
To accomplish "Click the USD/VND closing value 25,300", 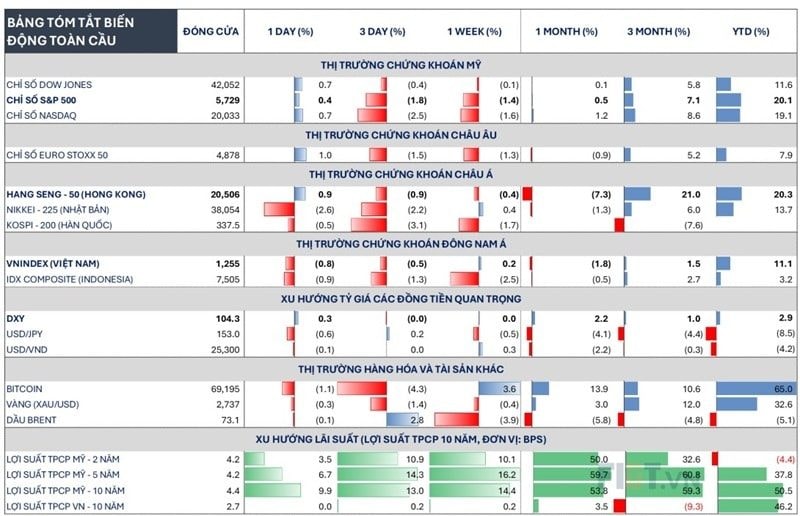I will pos(225,350).
